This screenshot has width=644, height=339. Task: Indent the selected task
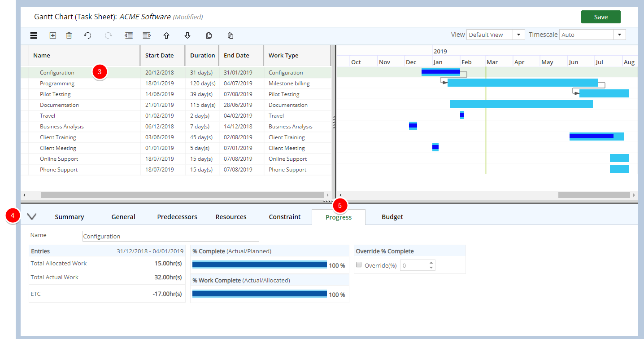click(146, 35)
